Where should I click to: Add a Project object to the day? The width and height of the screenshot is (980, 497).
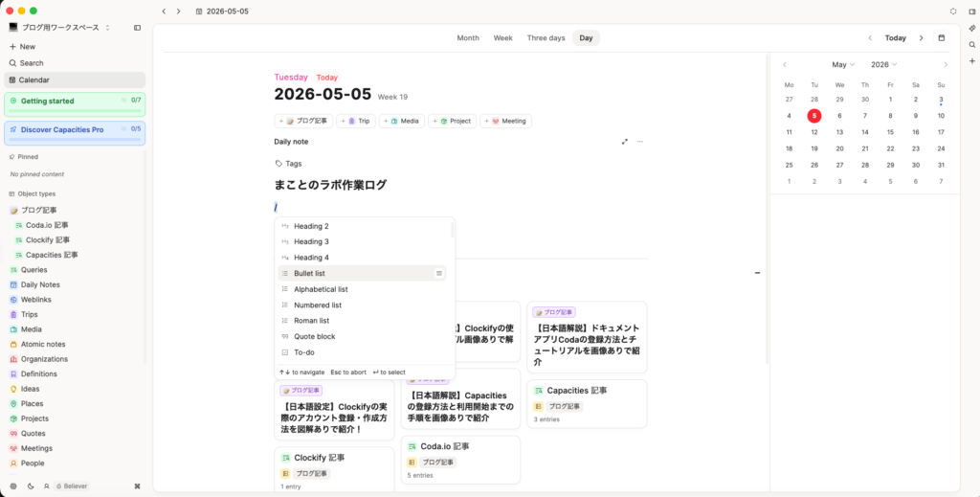(x=452, y=121)
